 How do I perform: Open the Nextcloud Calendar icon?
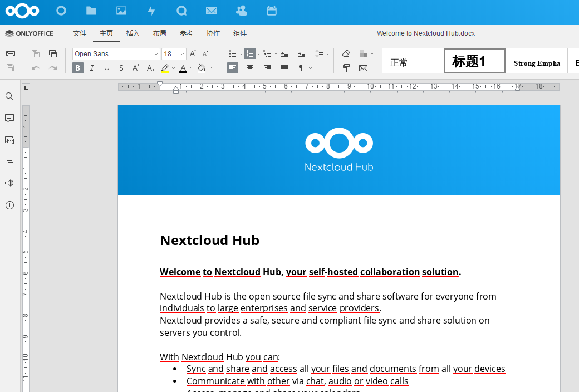point(272,11)
